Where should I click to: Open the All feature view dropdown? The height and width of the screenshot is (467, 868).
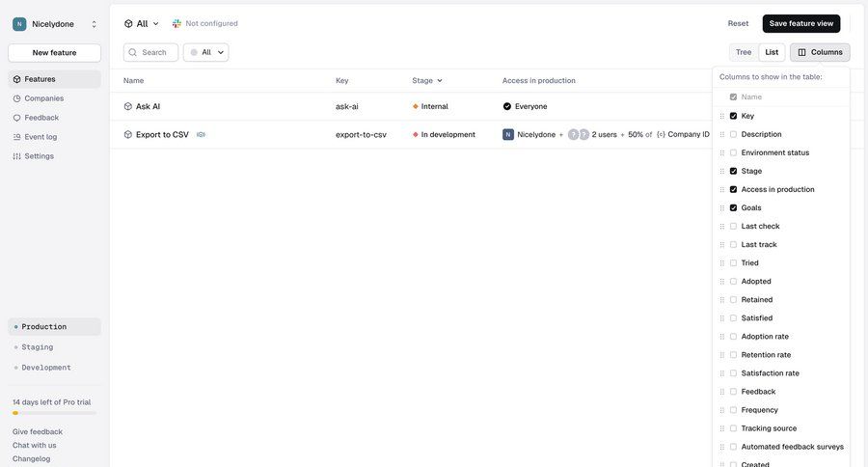tap(142, 24)
